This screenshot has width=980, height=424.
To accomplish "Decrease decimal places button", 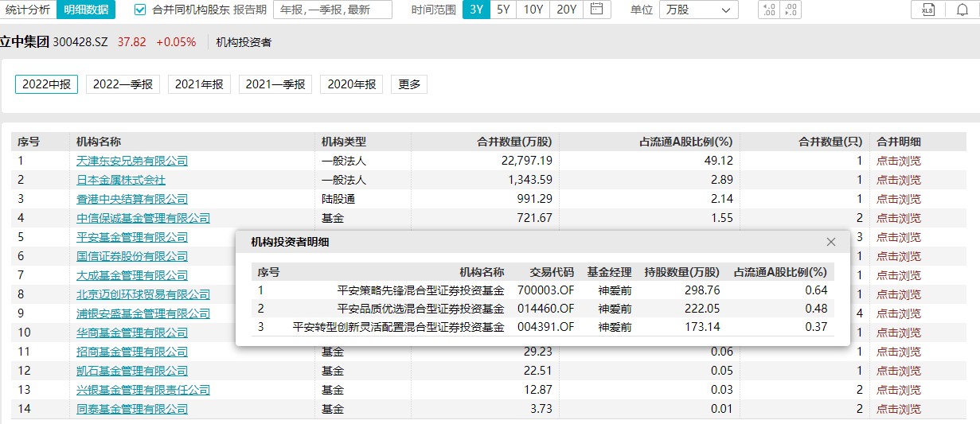I will 791,10.
